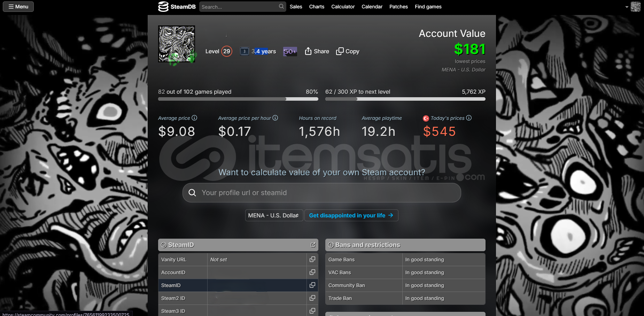Copy the Vanity URL value

(x=312, y=259)
